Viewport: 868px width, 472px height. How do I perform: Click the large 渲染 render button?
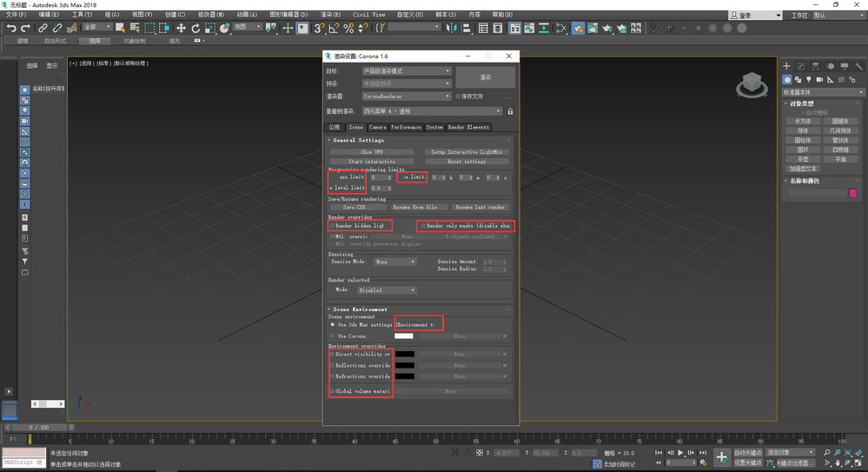click(486, 77)
